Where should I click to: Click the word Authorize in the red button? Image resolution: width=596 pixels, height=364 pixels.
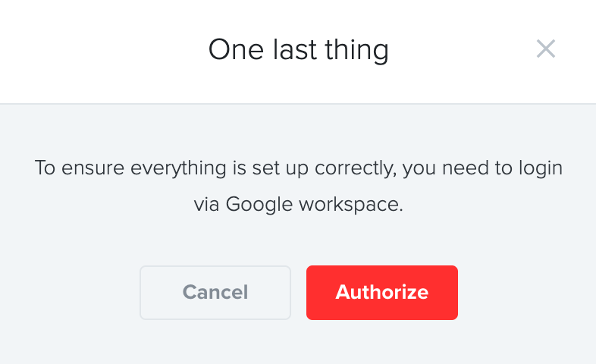click(382, 292)
